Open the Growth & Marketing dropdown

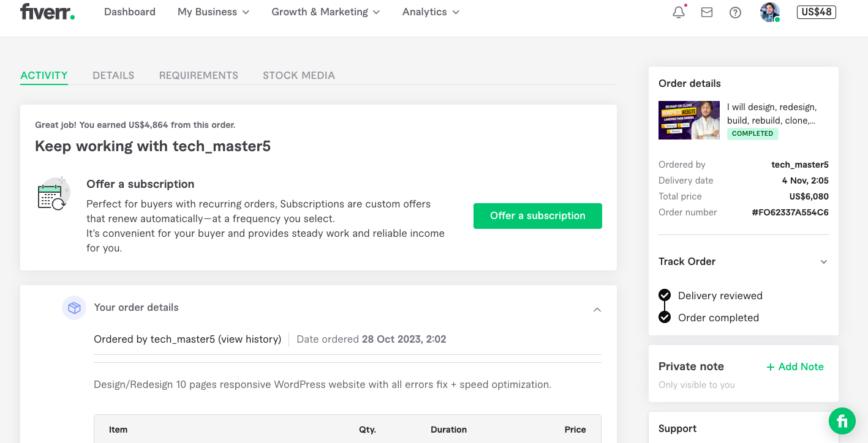pos(326,12)
